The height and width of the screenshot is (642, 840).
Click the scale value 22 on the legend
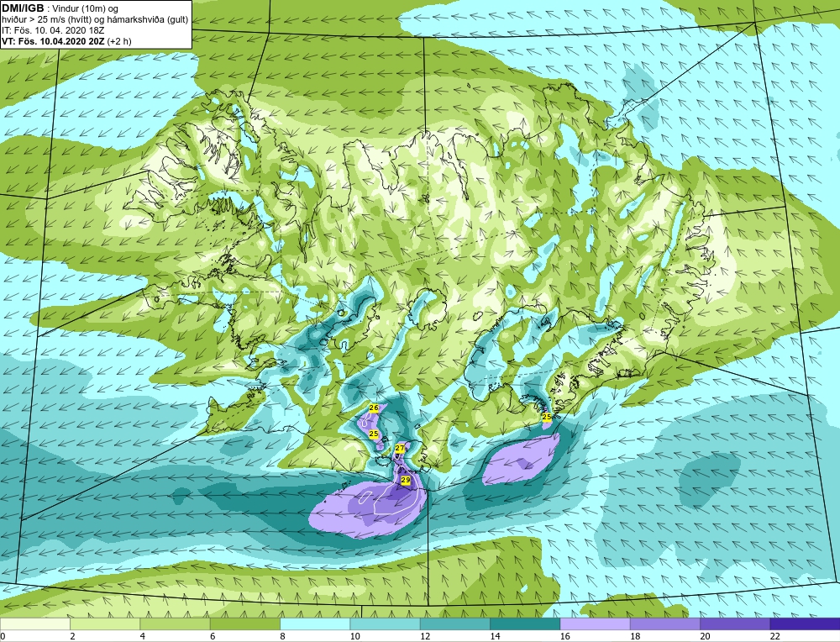[x=774, y=636]
